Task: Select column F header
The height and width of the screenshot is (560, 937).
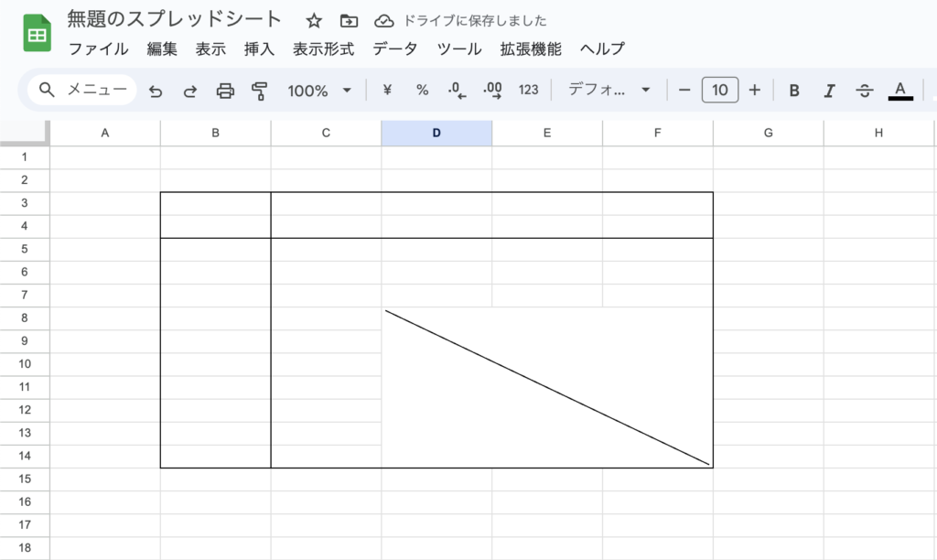Action: pos(658,133)
